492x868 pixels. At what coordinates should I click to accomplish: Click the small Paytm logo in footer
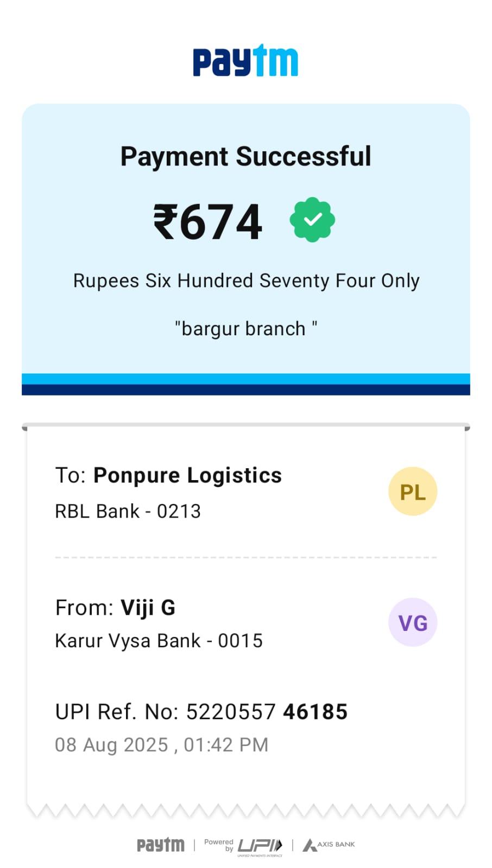(x=160, y=845)
